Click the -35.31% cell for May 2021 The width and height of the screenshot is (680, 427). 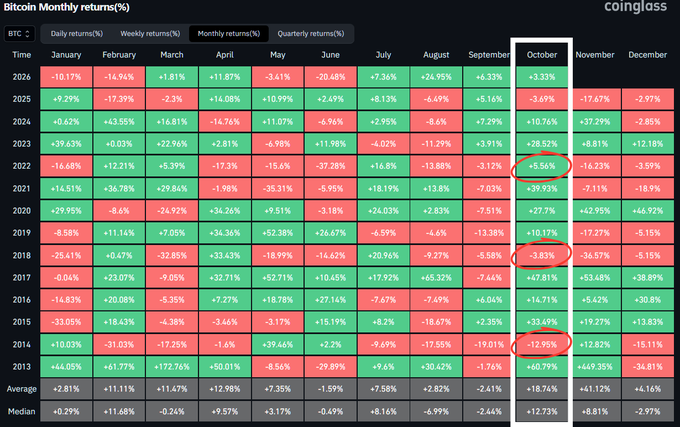278,189
